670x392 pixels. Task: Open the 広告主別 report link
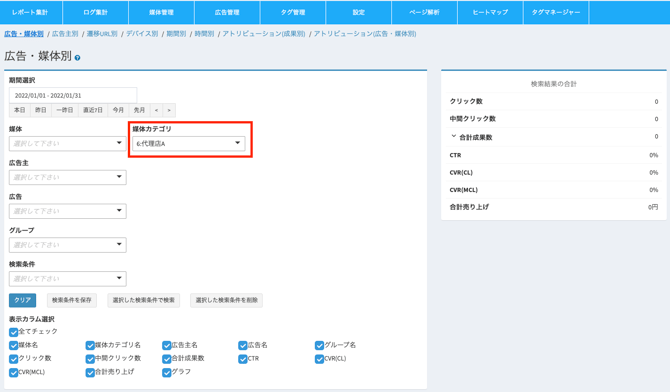pos(65,34)
